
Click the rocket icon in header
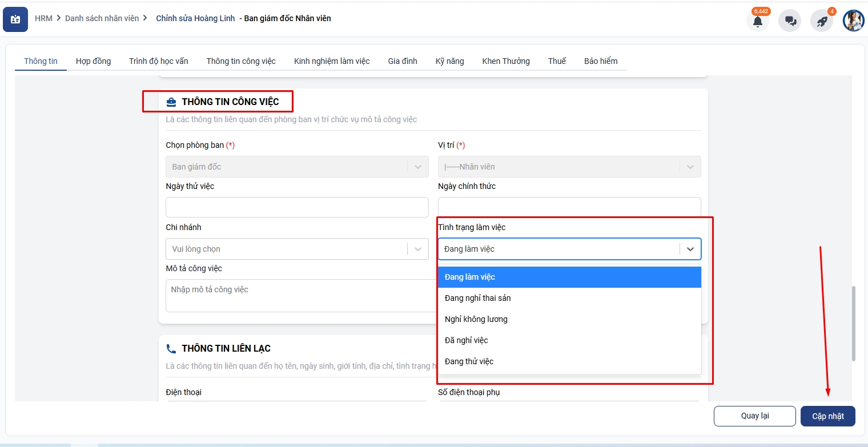[822, 21]
